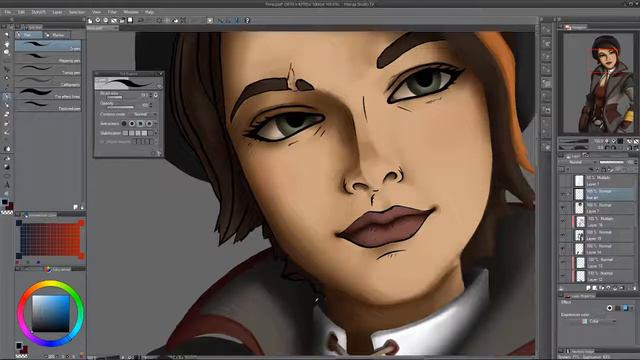The image size is (640, 360).
Task: Close the Tool Property floating panel
Action: coord(161,74)
